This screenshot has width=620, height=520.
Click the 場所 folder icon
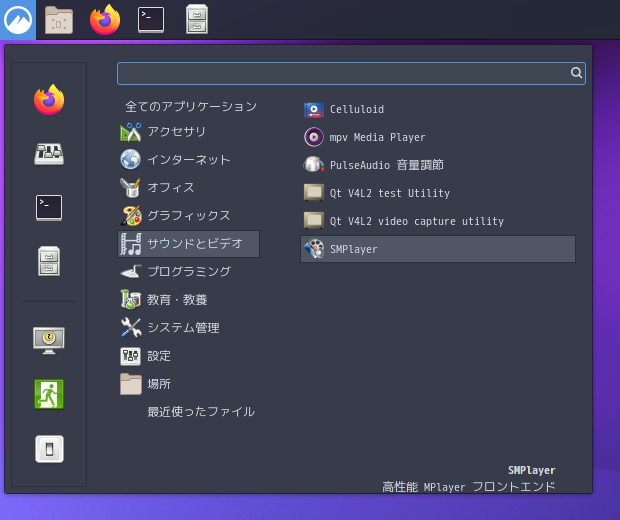[x=130, y=384]
